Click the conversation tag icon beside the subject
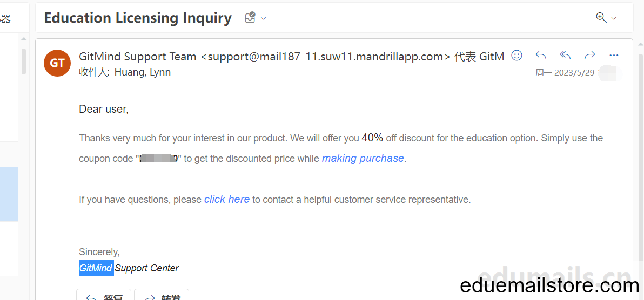The height and width of the screenshot is (300, 644). point(250,18)
